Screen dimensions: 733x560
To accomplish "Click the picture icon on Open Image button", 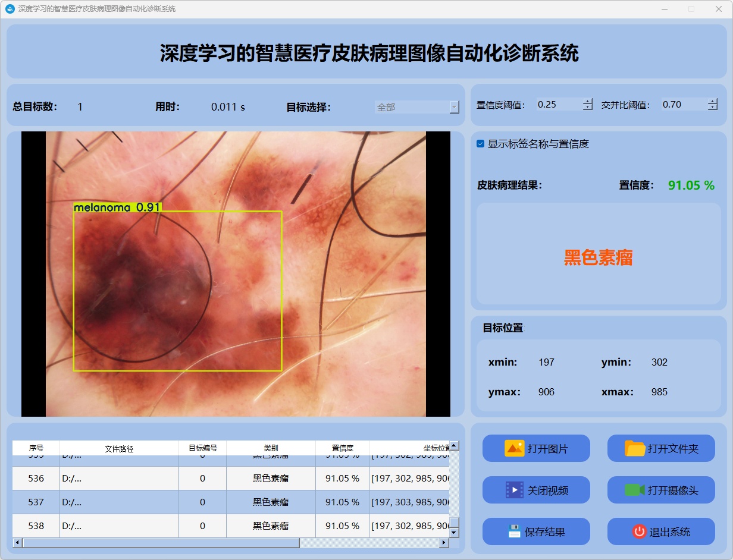I will coord(514,448).
